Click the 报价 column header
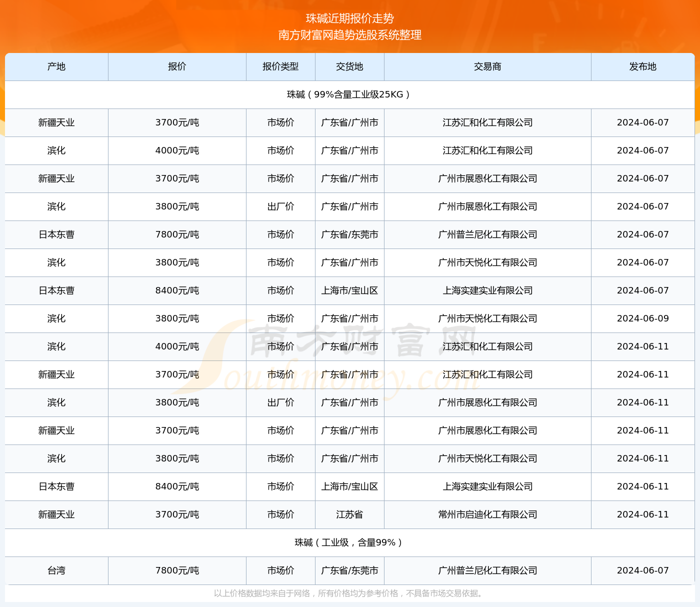The height and width of the screenshot is (607, 700). point(177,66)
